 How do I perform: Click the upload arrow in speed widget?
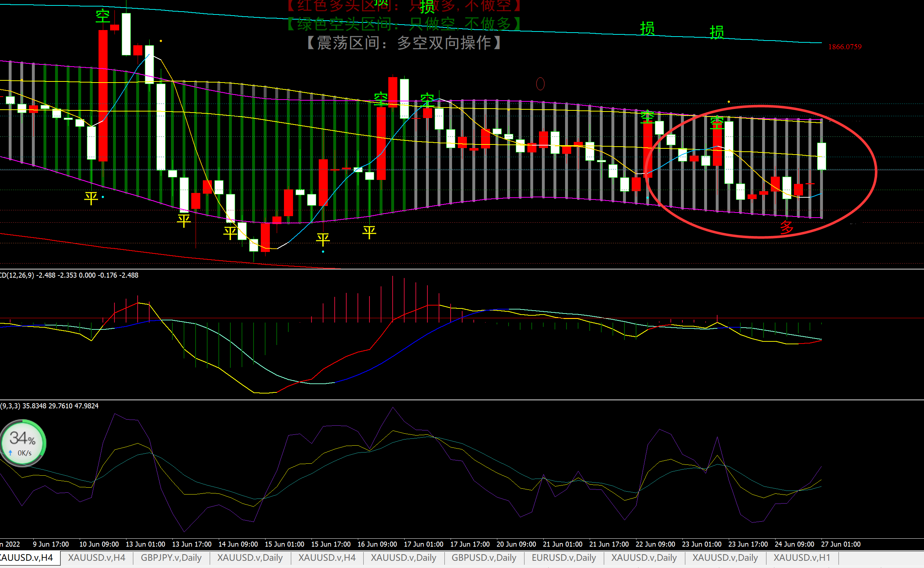[x=11, y=453]
